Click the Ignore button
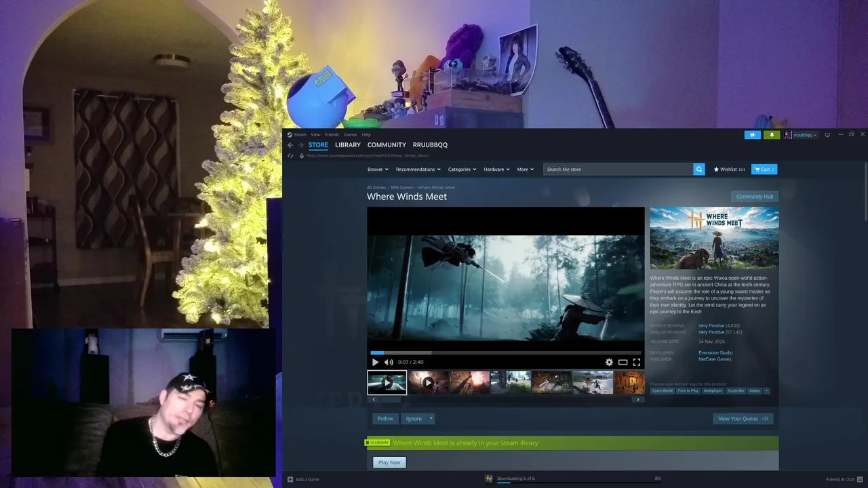This screenshot has height=488, width=868. click(414, 419)
